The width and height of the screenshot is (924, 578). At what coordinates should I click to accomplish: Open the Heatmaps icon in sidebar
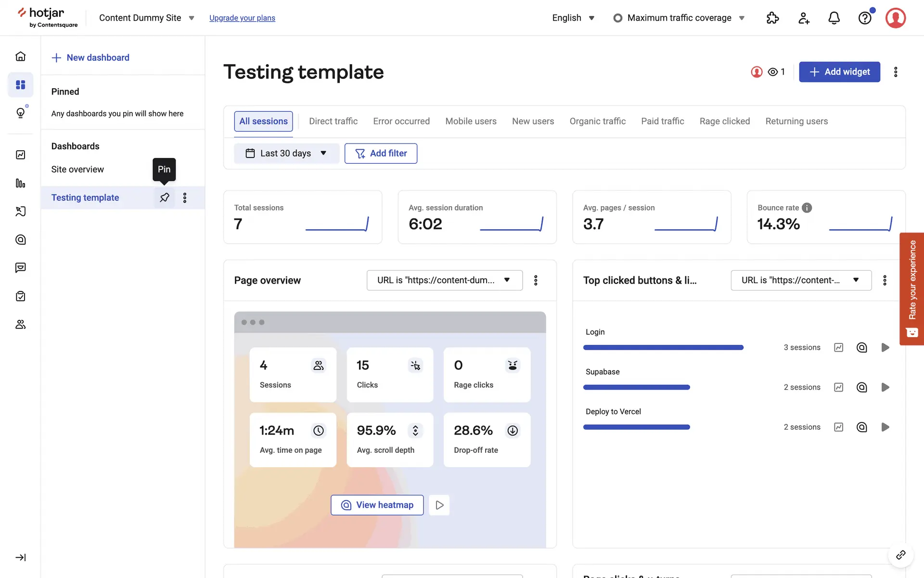(20, 239)
